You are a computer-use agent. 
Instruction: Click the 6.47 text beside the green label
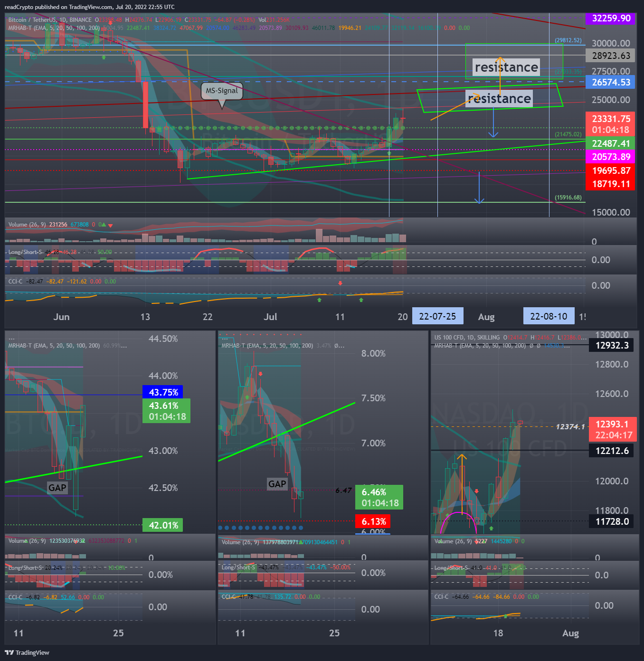click(343, 491)
